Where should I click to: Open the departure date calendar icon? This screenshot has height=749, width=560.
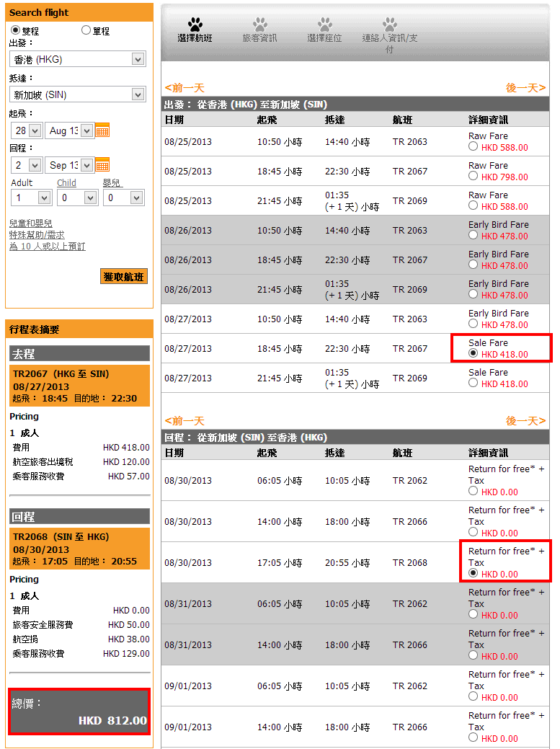(102, 130)
